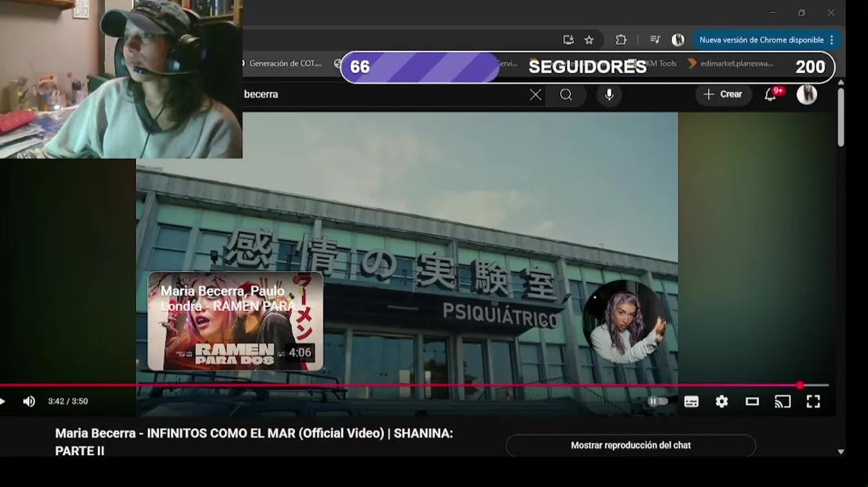Open the Chrome profile avatar in toolbar
This screenshot has height=487, width=868.
(678, 40)
